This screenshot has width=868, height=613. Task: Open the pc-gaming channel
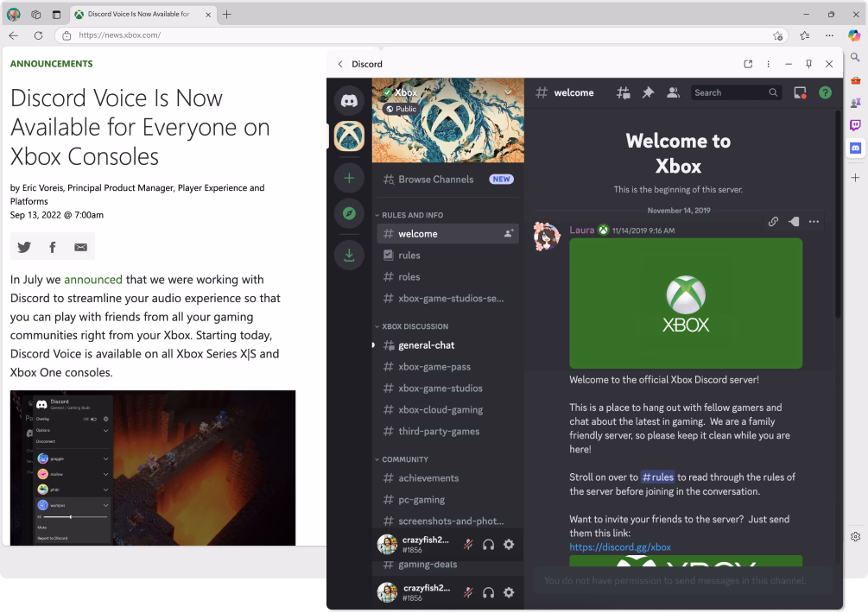[448, 500]
